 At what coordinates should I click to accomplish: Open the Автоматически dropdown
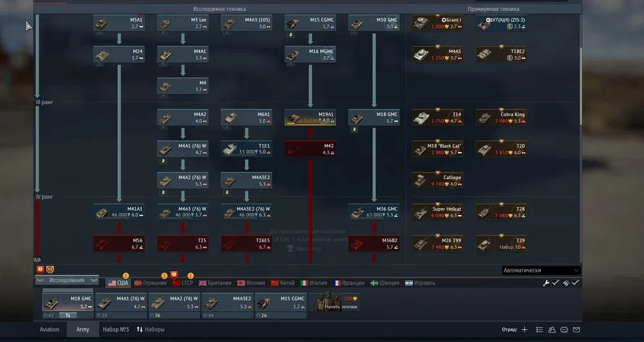(x=541, y=271)
